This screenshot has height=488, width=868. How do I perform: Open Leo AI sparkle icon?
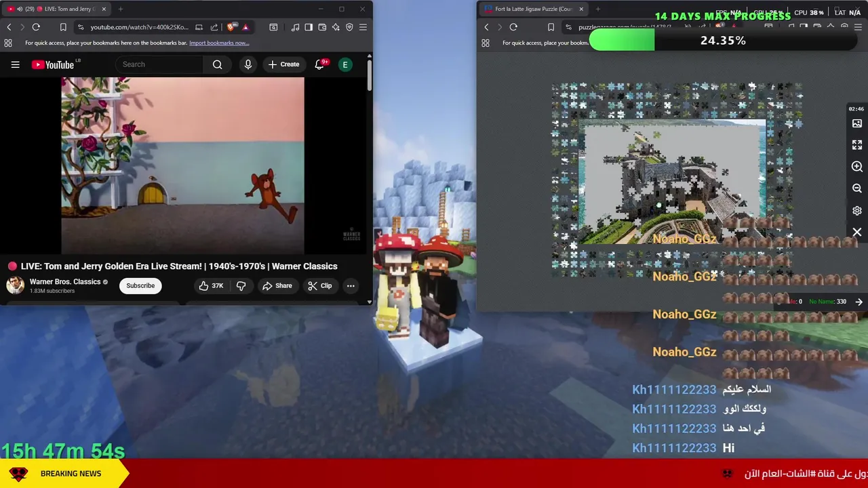pos(336,27)
